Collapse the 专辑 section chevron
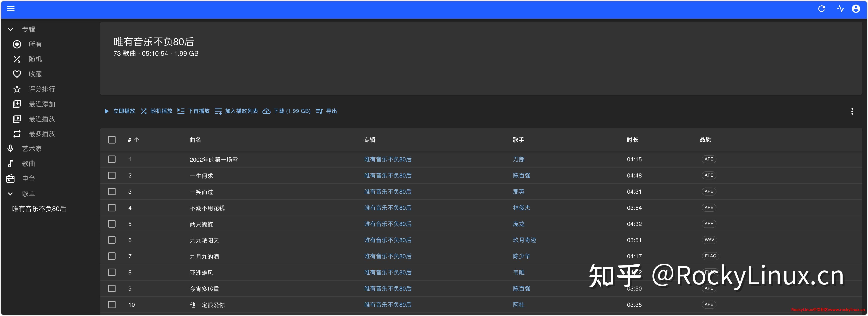The image size is (868, 316). [x=10, y=29]
